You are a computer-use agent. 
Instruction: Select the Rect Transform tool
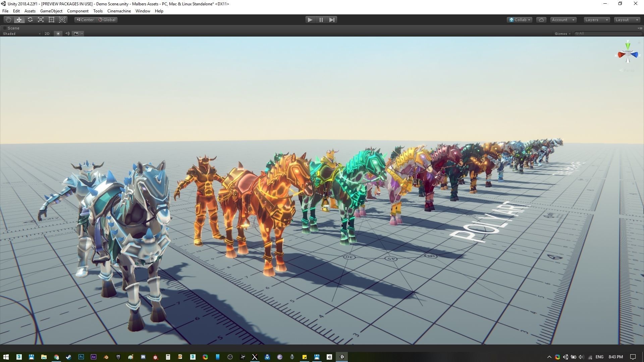click(x=51, y=20)
